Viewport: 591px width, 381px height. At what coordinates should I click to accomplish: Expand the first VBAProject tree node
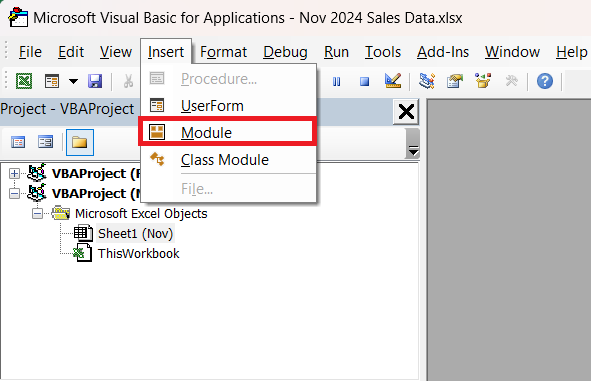[14, 173]
